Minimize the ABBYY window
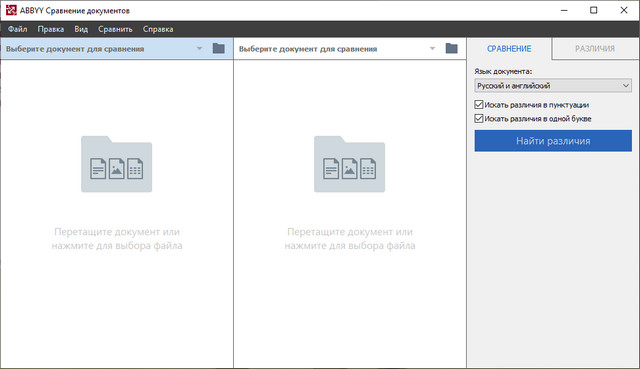 [564, 10]
